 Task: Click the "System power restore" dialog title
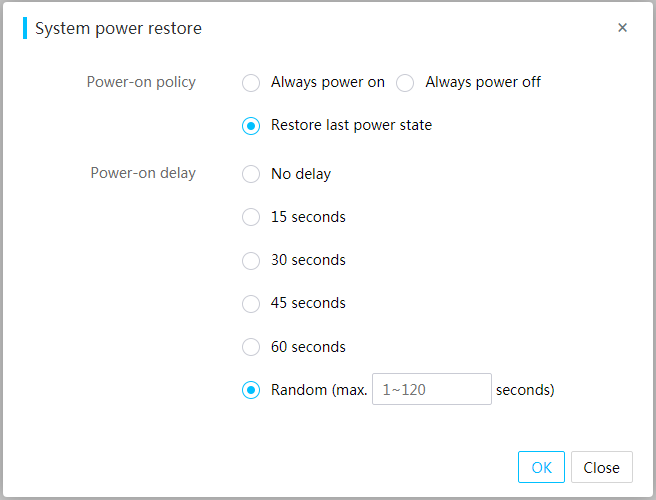coord(118,28)
